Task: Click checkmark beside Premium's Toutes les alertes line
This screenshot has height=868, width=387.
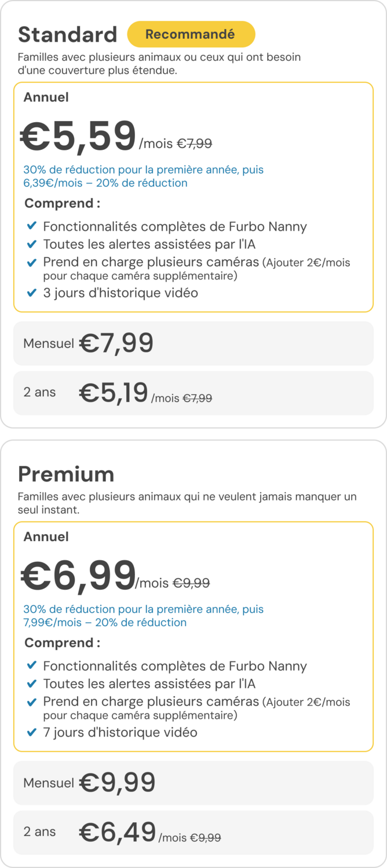Action: click(x=32, y=683)
